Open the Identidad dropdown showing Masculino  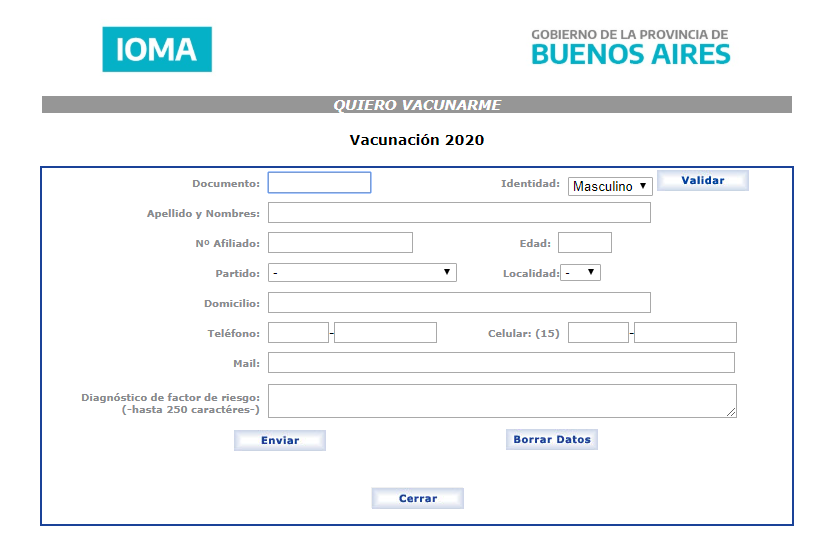pyautogui.click(x=610, y=186)
